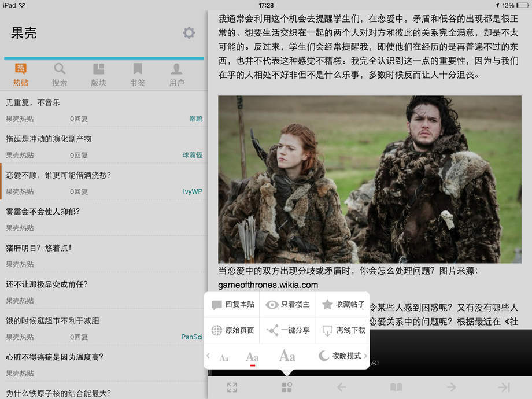
Task: Switch to the 搜索 tab
Action: pyautogui.click(x=60, y=75)
